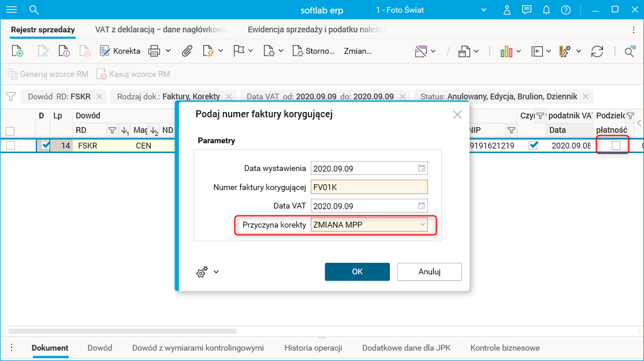Click the document with gear settings icon
The width and height of the screenshot is (644, 361).
pos(269,51)
